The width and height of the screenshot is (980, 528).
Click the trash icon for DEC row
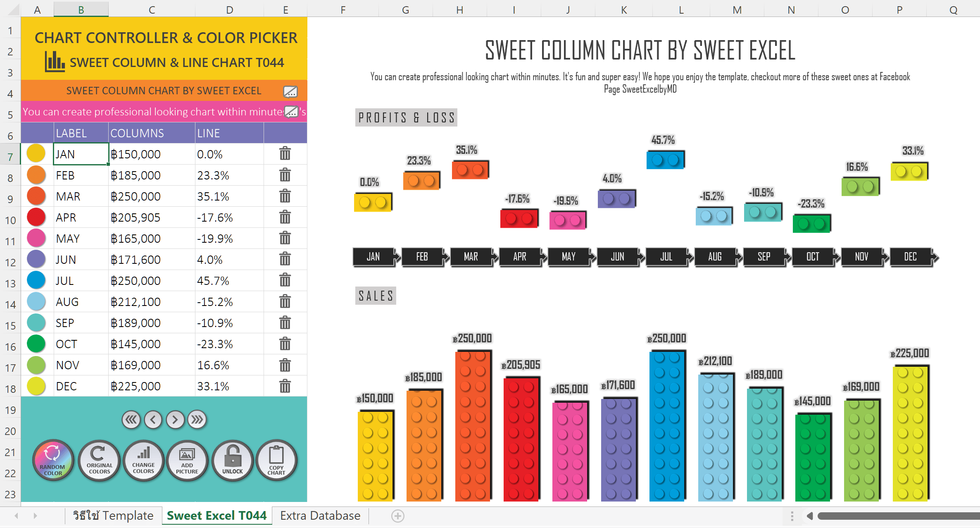pos(285,385)
